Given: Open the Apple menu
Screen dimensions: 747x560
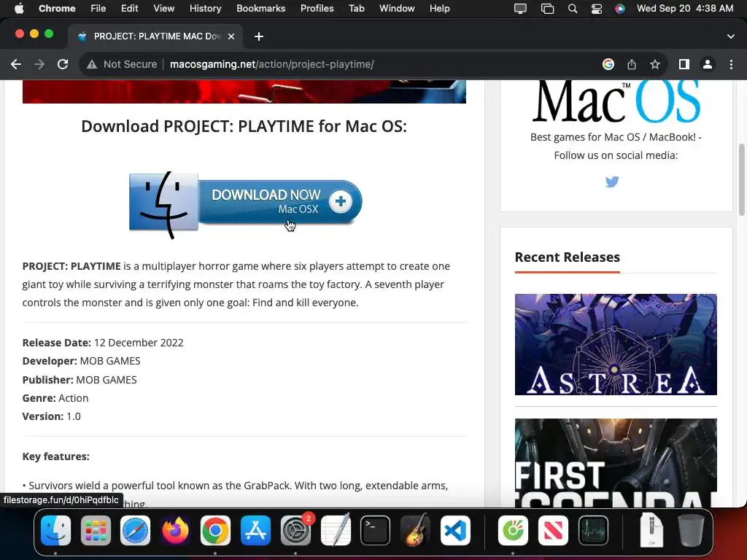Looking at the screenshot, I should pyautogui.click(x=19, y=9).
